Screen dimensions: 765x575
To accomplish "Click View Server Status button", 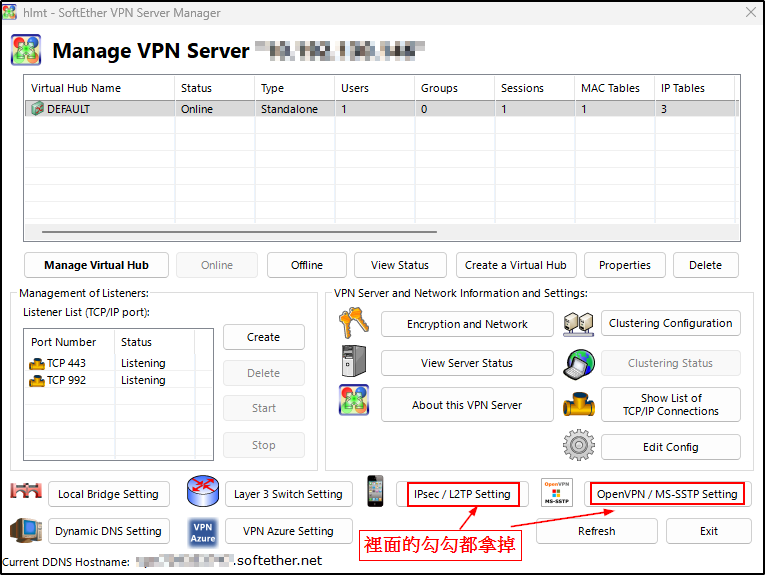I will [x=467, y=363].
